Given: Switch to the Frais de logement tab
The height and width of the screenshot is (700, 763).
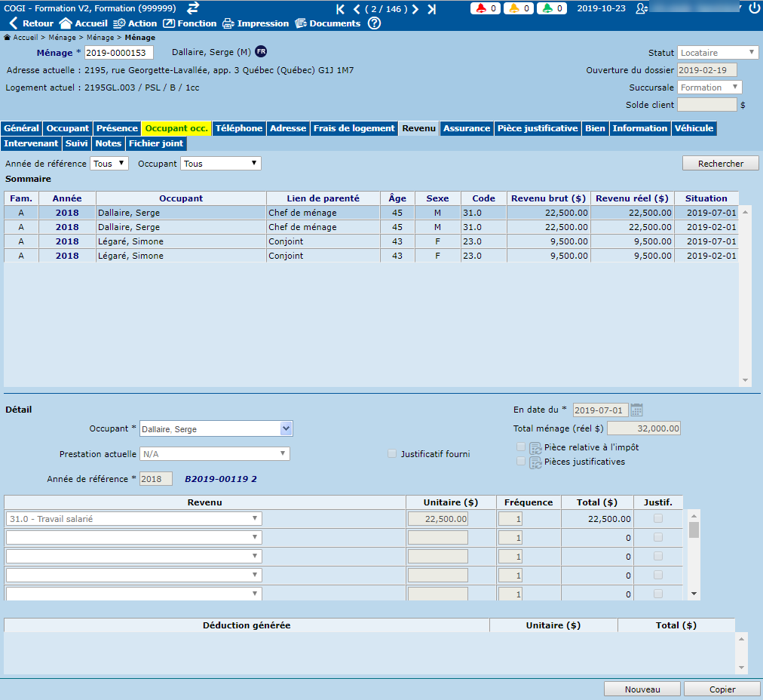Looking at the screenshot, I should [354, 128].
